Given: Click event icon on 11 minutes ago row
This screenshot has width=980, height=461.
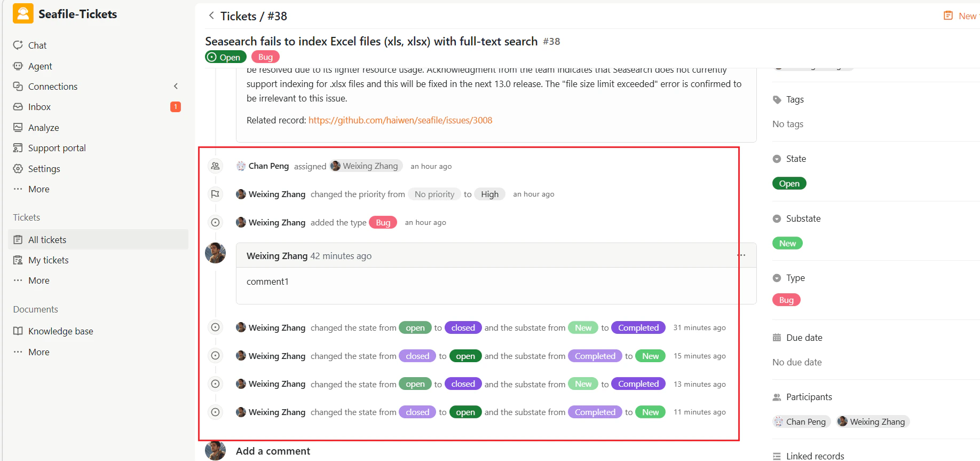Looking at the screenshot, I should [215, 412].
